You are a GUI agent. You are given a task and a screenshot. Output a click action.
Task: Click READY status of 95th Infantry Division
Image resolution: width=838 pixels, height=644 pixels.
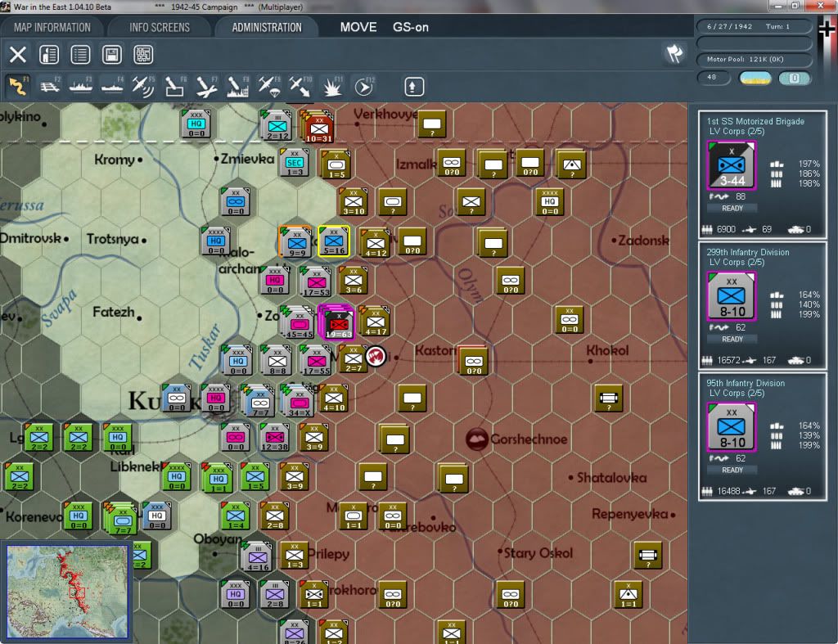[x=732, y=471]
